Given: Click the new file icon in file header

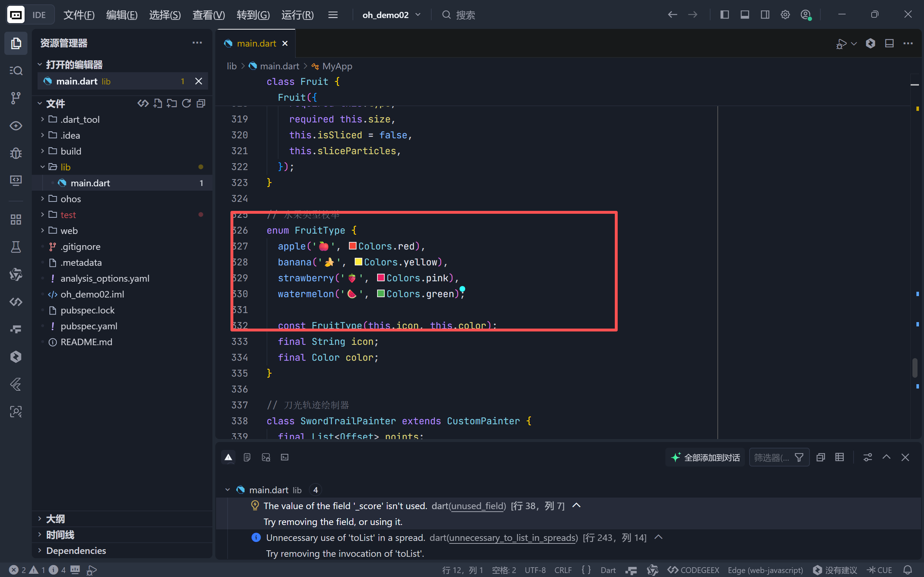Looking at the screenshot, I should (157, 103).
